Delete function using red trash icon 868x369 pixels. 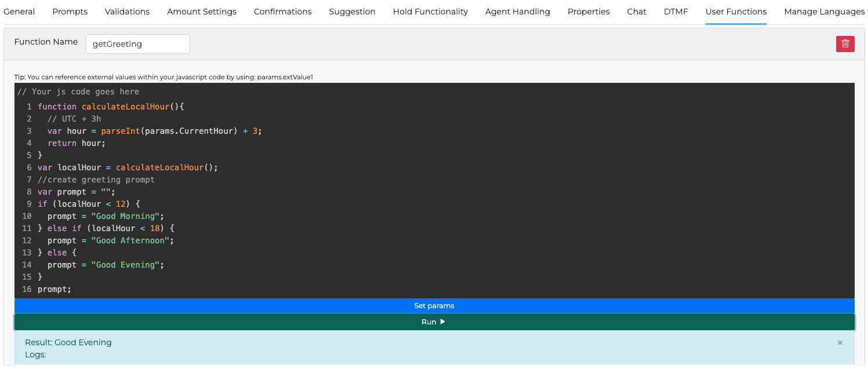click(x=845, y=44)
